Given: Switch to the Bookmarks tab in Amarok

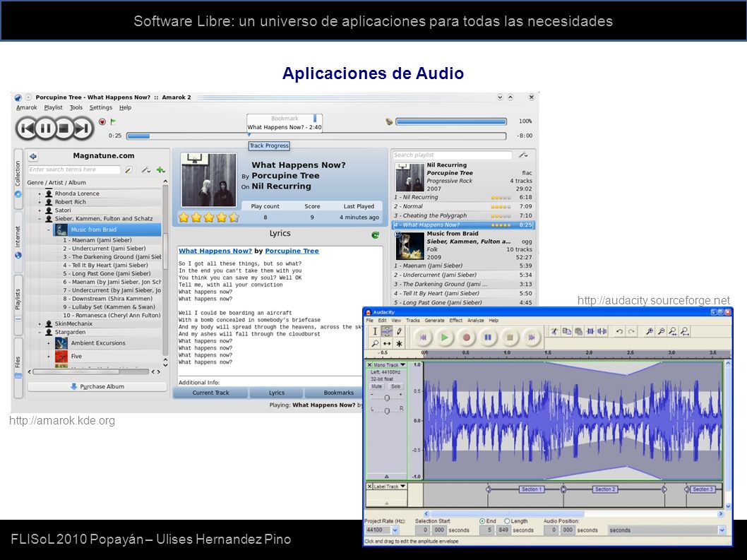Looking at the screenshot, I should click(338, 393).
